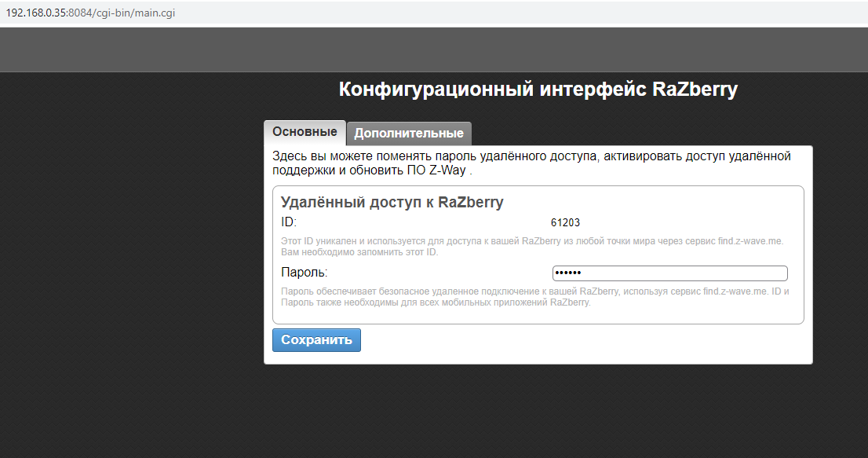
Task: Click the intro text "Здесь вы можете поменять пароль"
Action: pos(531,163)
